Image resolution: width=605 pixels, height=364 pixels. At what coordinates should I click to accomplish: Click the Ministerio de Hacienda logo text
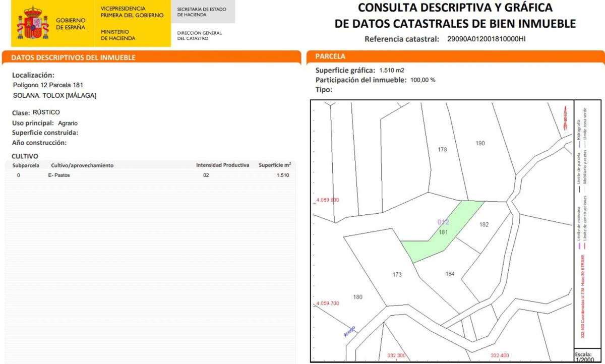pos(118,35)
